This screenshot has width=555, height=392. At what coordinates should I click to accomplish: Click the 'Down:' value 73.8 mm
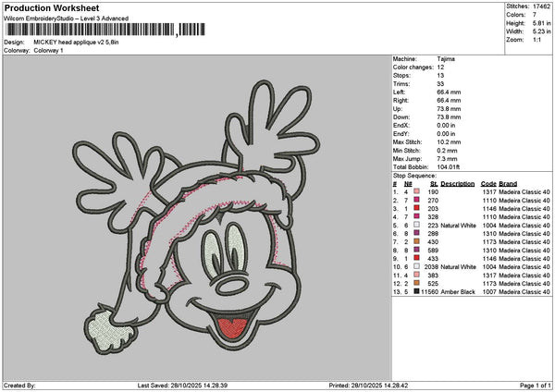[449, 117]
